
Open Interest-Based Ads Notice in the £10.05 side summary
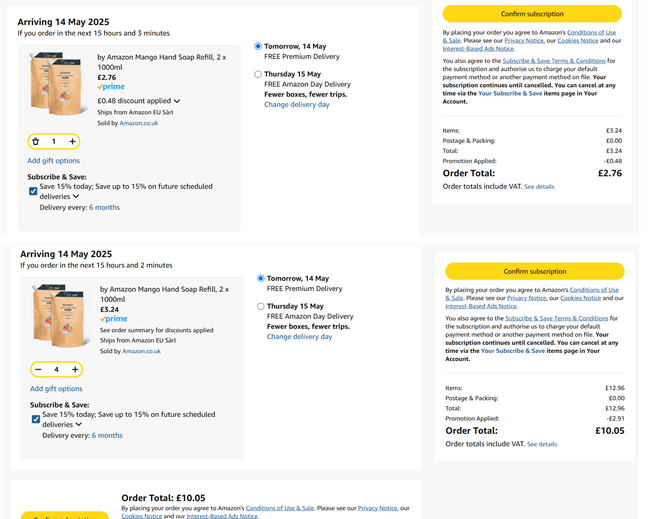[x=481, y=306]
